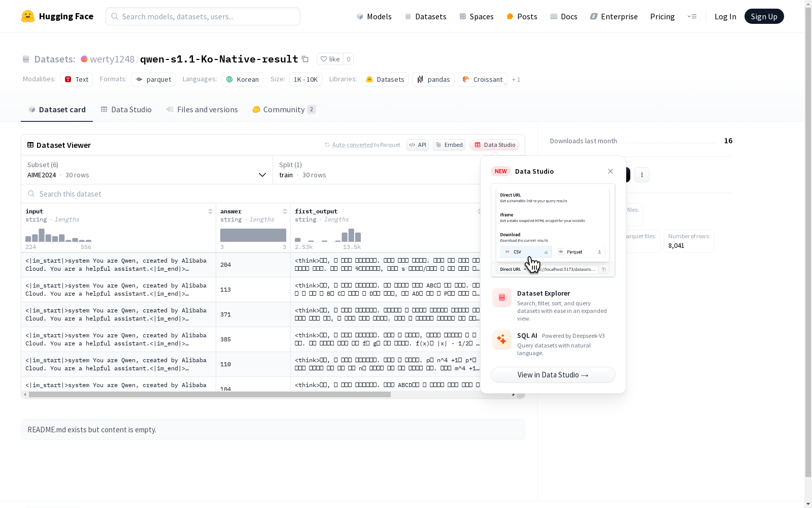This screenshot has height=508, width=812.
Task: Open the Models page
Action: 374,16
